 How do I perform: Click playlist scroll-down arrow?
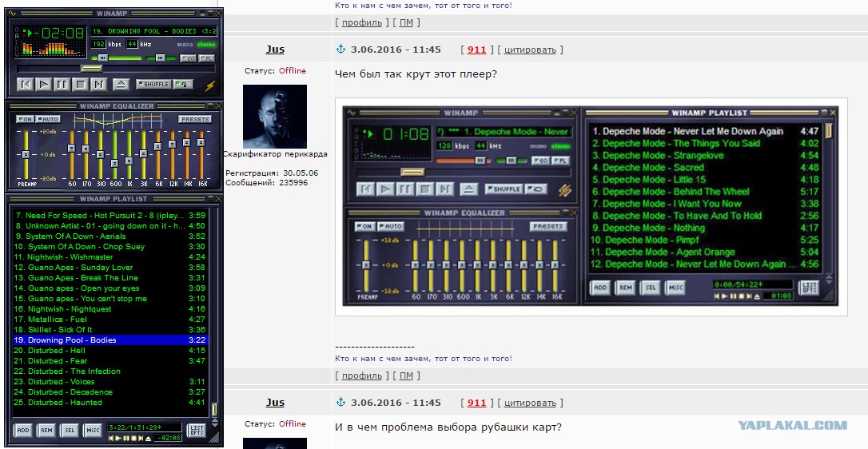[215, 425]
